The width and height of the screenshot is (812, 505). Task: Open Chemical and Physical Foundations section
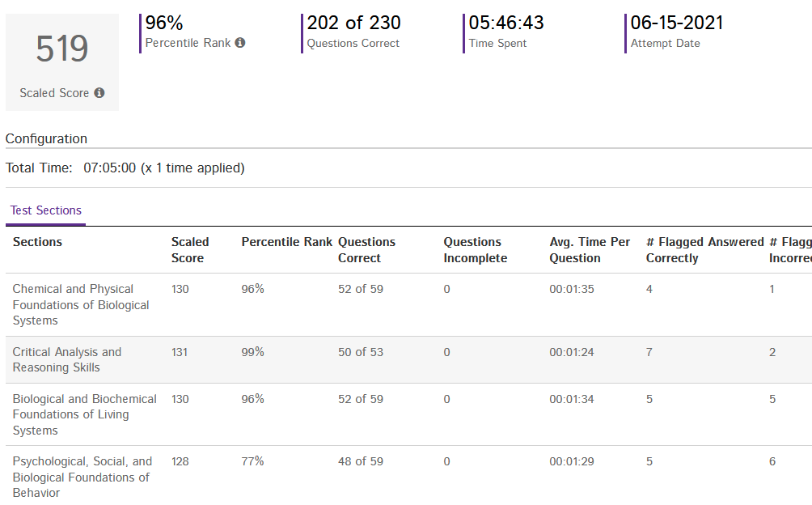coord(81,304)
